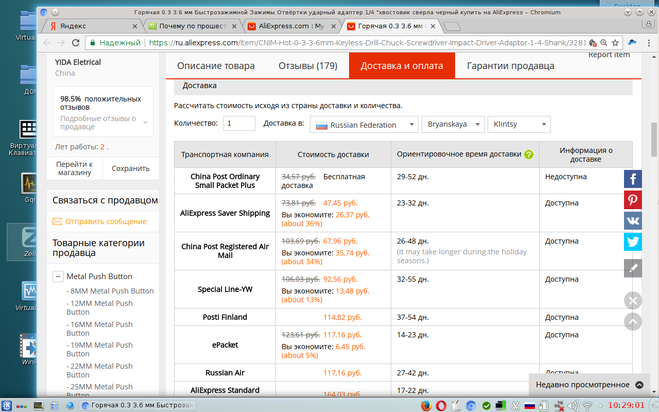Share the product on Facebook
659x412 pixels.
(x=633, y=179)
